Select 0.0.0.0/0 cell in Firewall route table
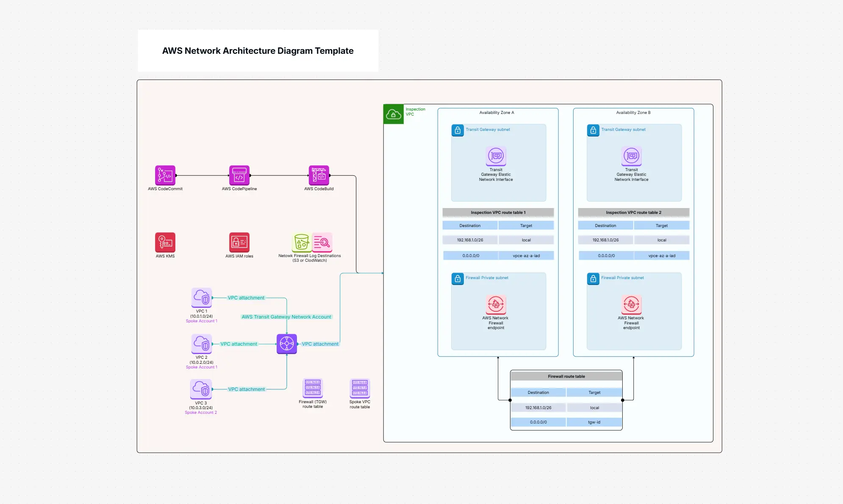 pyautogui.click(x=538, y=422)
